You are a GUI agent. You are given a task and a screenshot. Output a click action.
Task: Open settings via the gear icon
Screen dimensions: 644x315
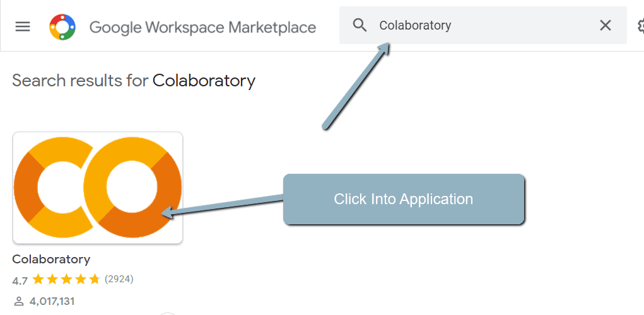[x=640, y=26]
